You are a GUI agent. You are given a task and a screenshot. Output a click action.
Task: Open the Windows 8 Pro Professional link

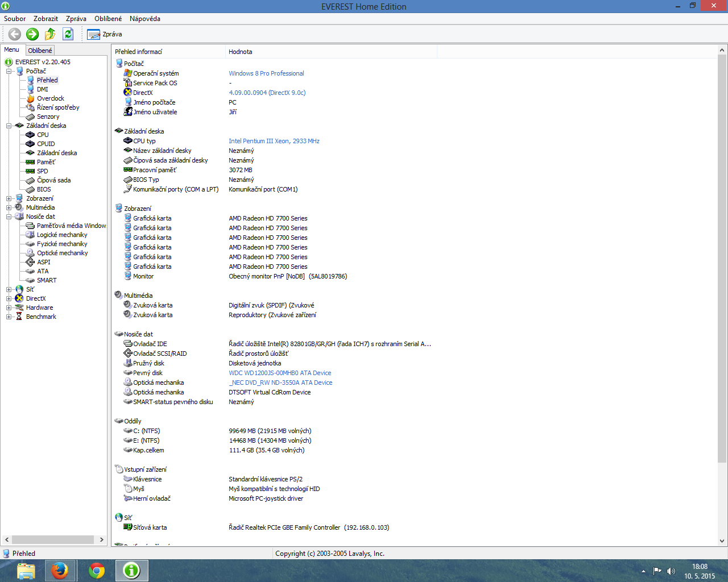point(266,73)
